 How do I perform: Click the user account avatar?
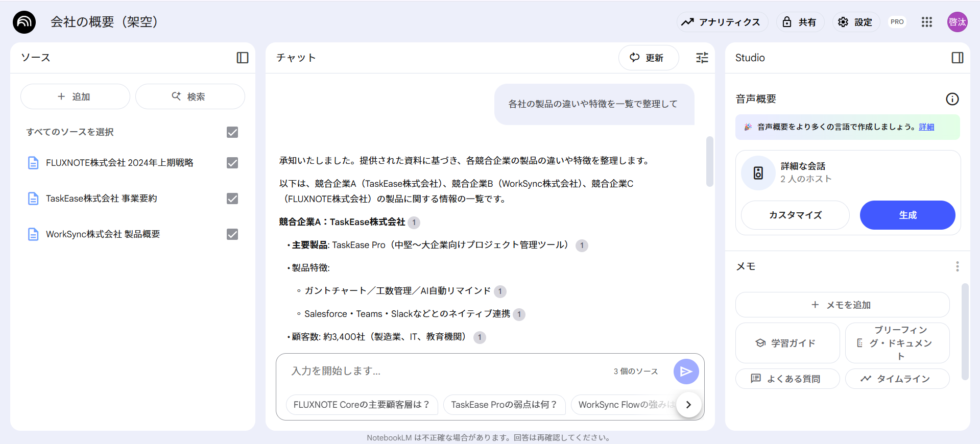click(x=957, y=22)
